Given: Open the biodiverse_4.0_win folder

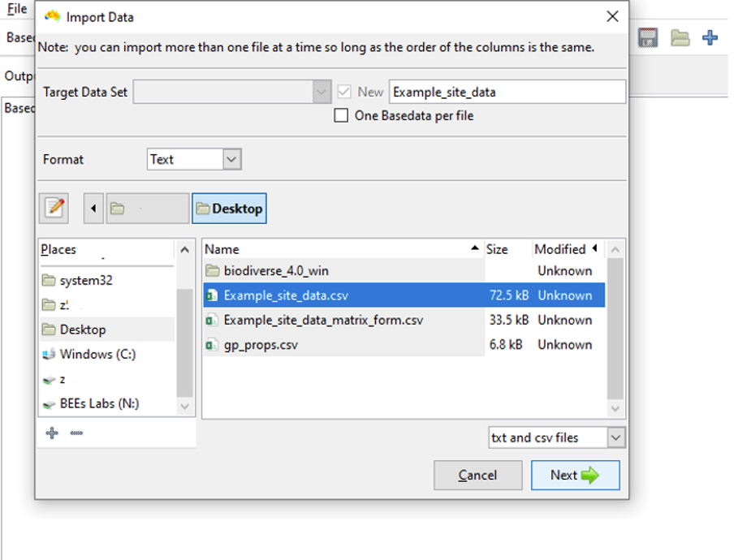Looking at the screenshot, I should 276,271.
